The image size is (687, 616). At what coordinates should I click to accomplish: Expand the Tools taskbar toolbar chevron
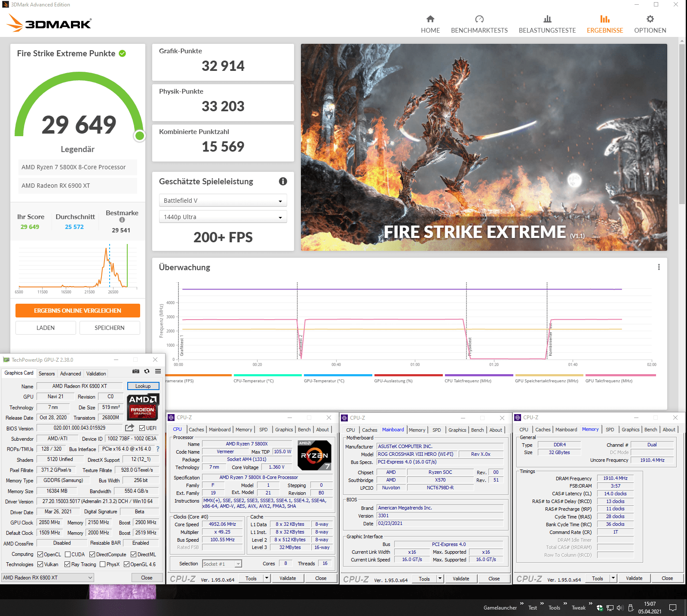[565, 604]
